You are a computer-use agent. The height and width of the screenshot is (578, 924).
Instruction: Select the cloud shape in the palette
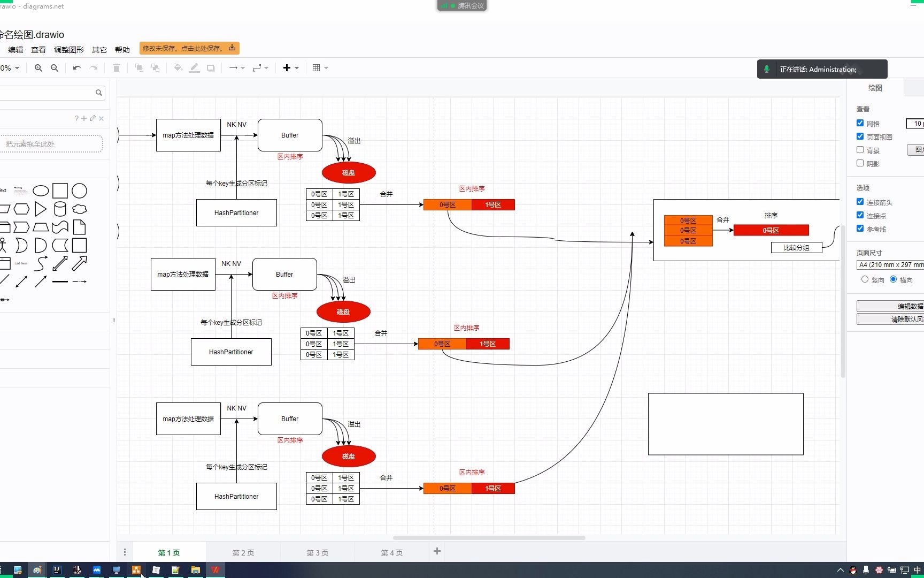(x=79, y=209)
